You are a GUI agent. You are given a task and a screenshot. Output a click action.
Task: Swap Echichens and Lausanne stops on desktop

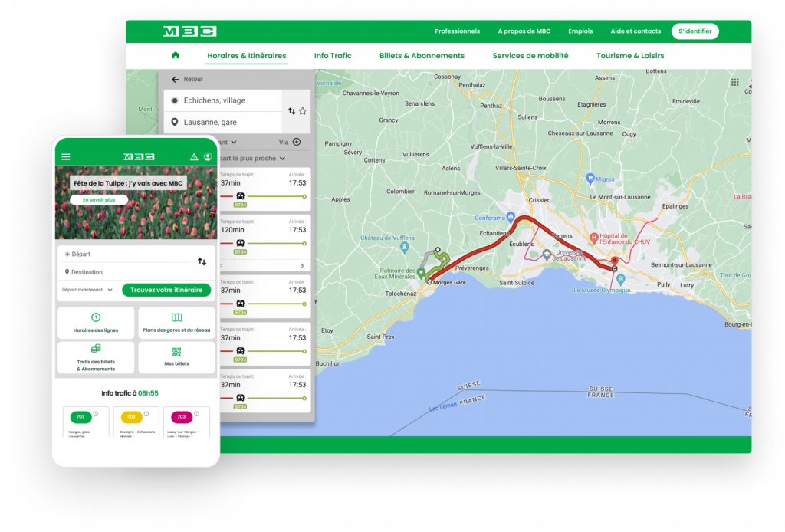pyautogui.click(x=291, y=111)
